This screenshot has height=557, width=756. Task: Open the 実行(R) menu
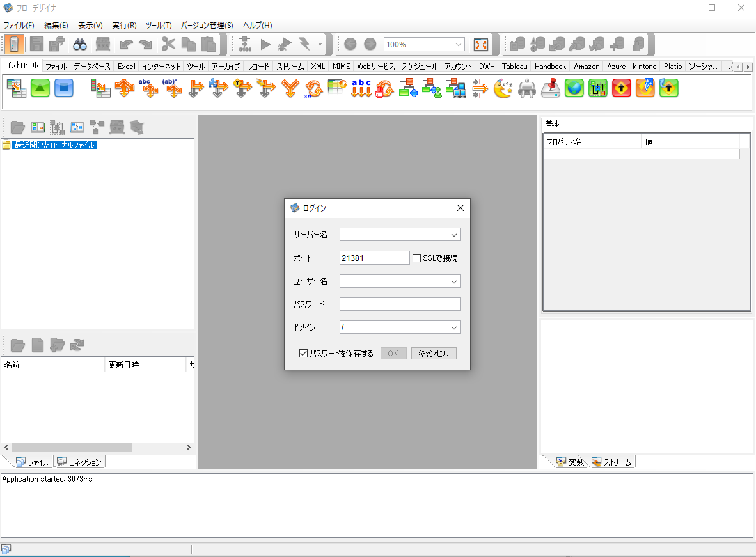(x=124, y=25)
